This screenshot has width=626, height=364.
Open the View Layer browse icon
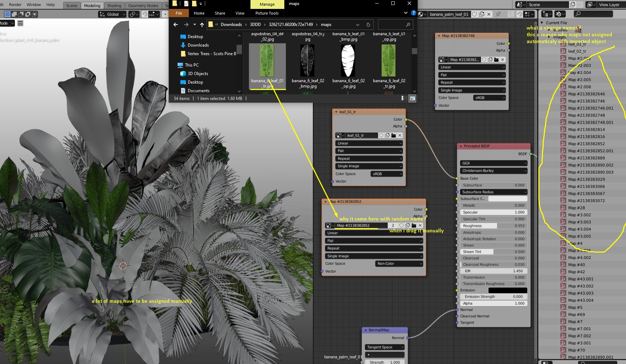pos(591,5)
